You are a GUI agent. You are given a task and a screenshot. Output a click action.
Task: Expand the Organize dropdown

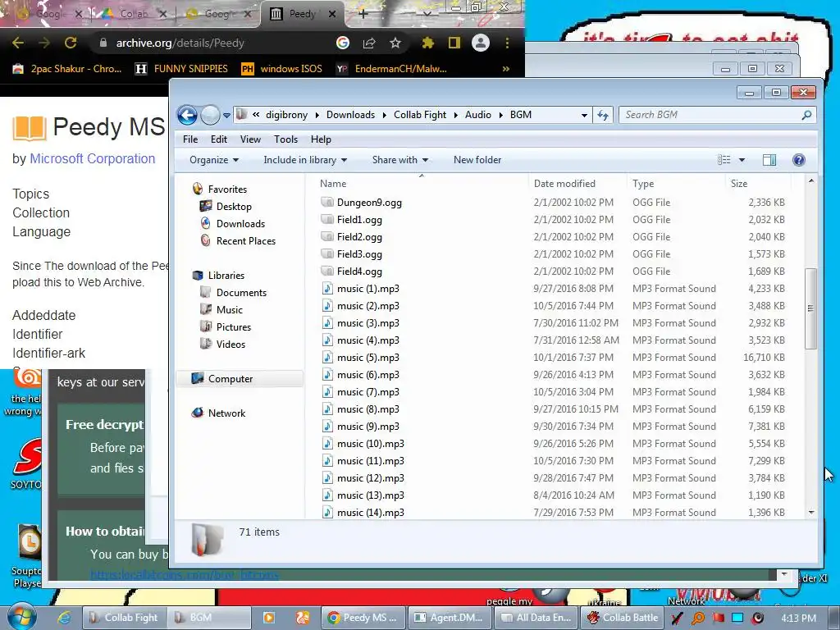[214, 160]
